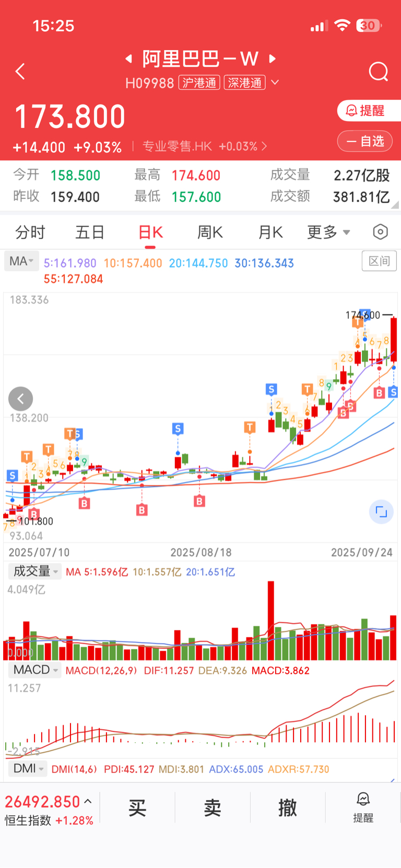
Task: Tap the DIF:11.257 MACD reading
Action: coord(169,671)
